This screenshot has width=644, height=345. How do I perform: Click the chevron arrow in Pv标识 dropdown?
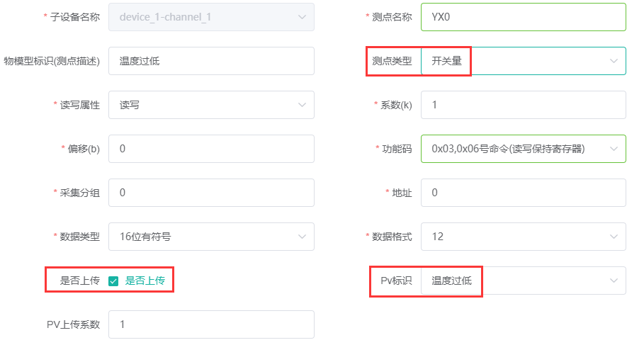click(x=614, y=281)
